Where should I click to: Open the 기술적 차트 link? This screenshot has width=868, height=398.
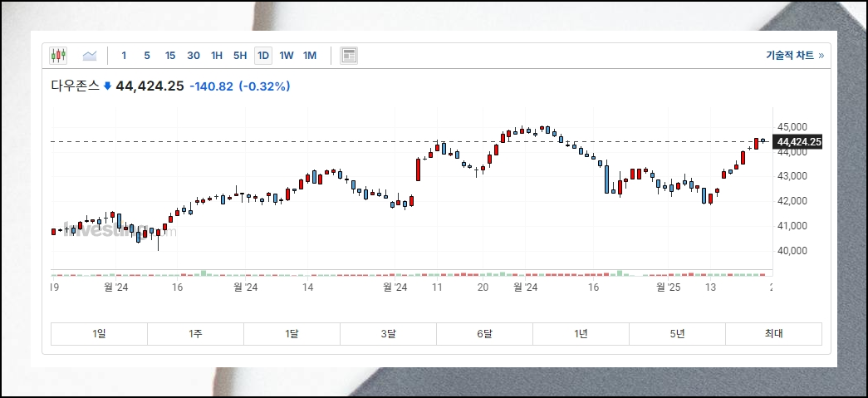[795, 56]
